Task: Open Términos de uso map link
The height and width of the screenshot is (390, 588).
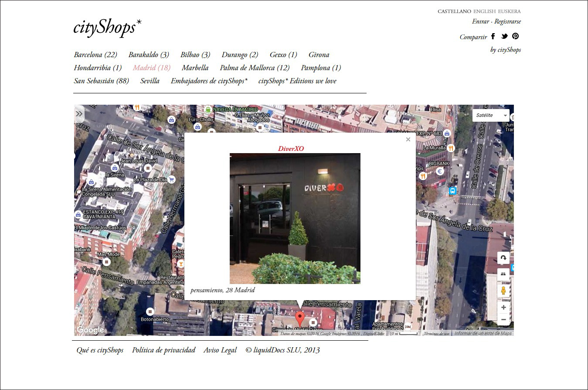Action: point(436,334)
